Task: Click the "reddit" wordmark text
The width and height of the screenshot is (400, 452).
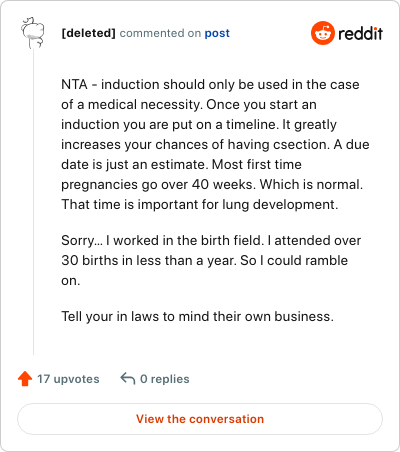Action: [x=360, y=33]
